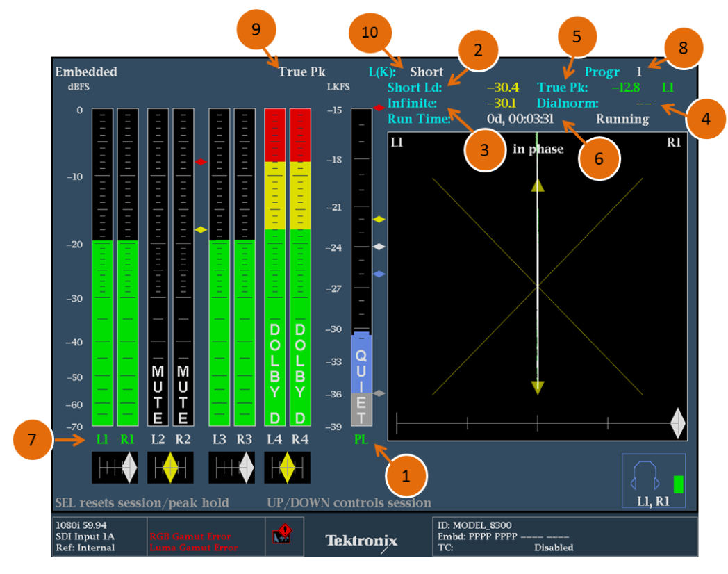Click the 'Progr' label
The height and width of the screenshot is (574, 728).
pyautogui.click(x=602, y=72)
